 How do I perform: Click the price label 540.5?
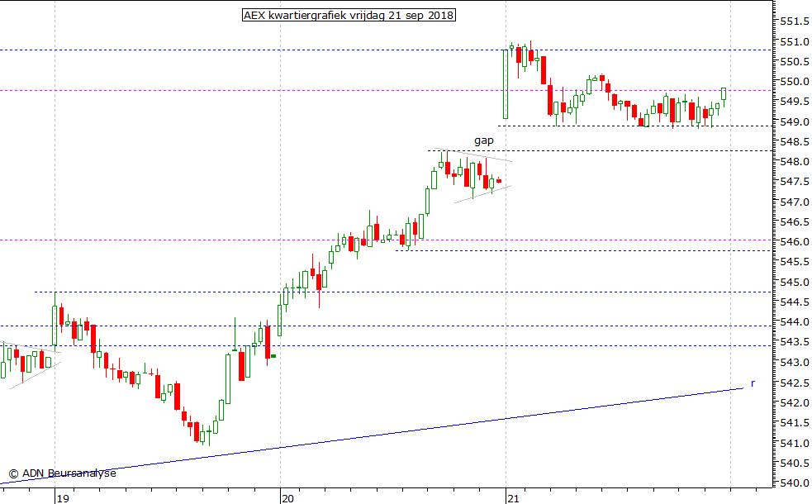[x=795, y=463]
